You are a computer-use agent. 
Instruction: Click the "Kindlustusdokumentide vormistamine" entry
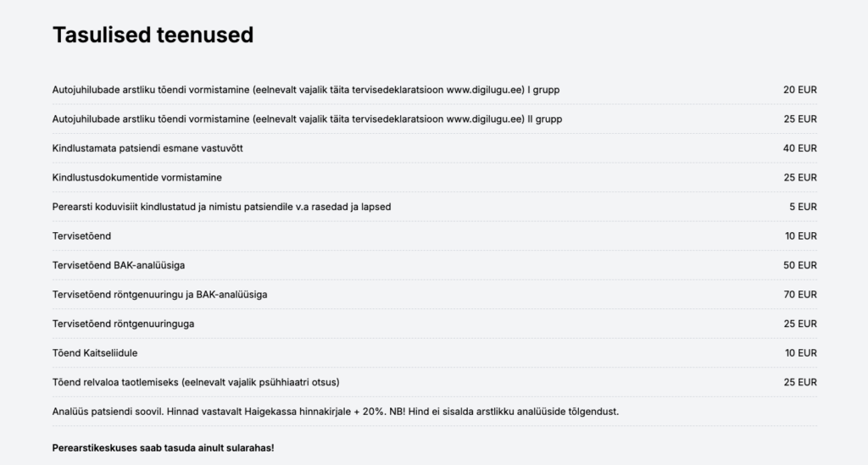pos(137,178)
